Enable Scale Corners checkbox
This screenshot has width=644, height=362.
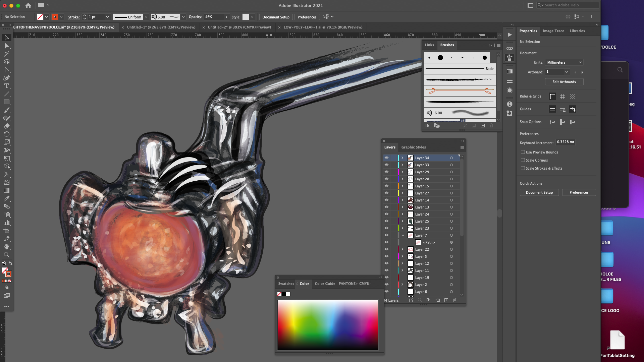click(523, 160)
